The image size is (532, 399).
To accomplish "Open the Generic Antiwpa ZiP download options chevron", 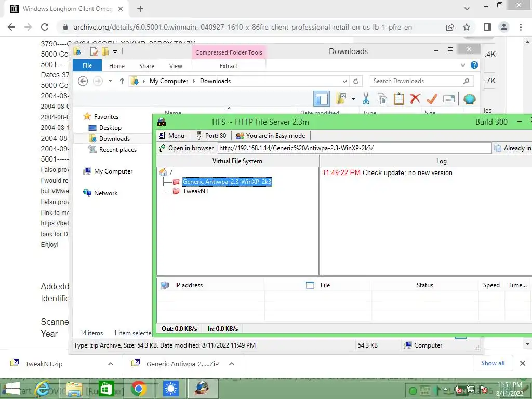I will tap(232, 364).
